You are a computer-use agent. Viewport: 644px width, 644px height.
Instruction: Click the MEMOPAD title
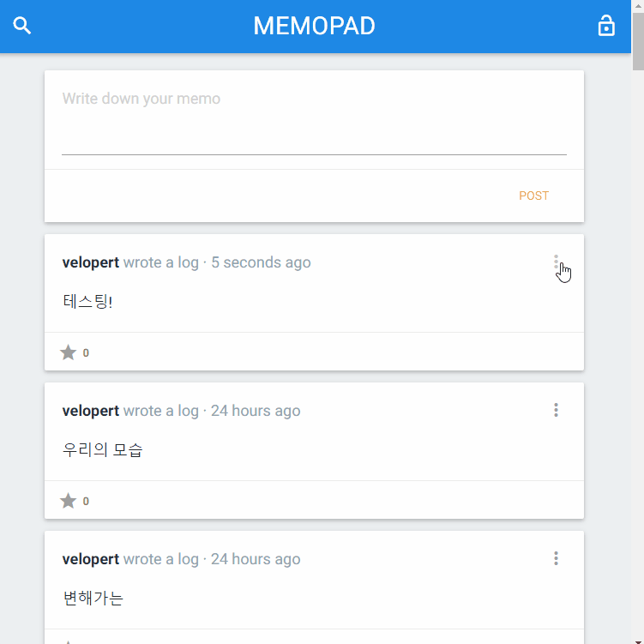pyautogui.click(x=314, y=26)
